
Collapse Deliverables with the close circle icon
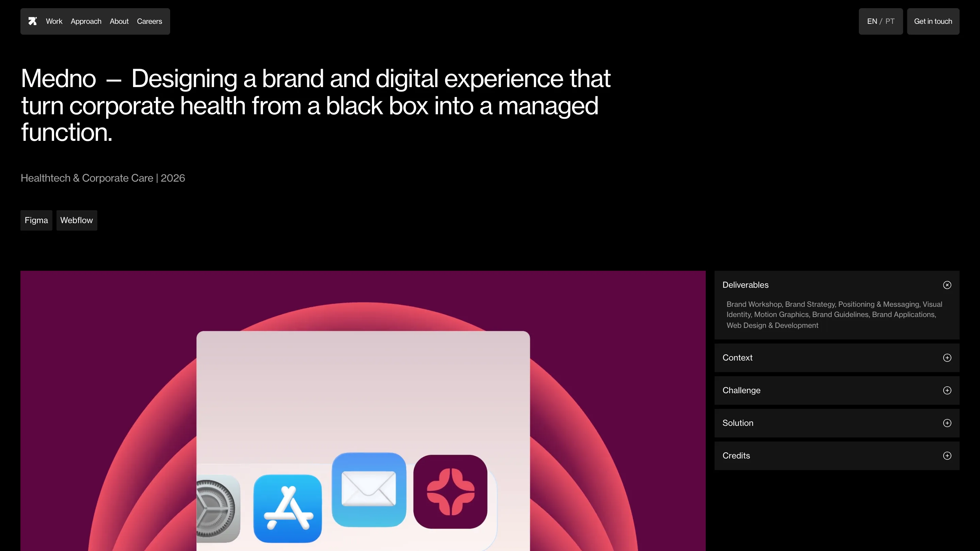(x=947, y=285)
